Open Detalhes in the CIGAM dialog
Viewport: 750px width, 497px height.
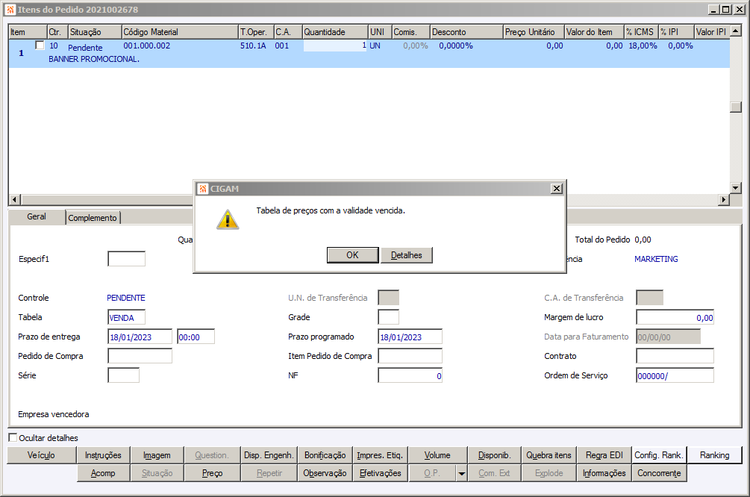point(407,255)
